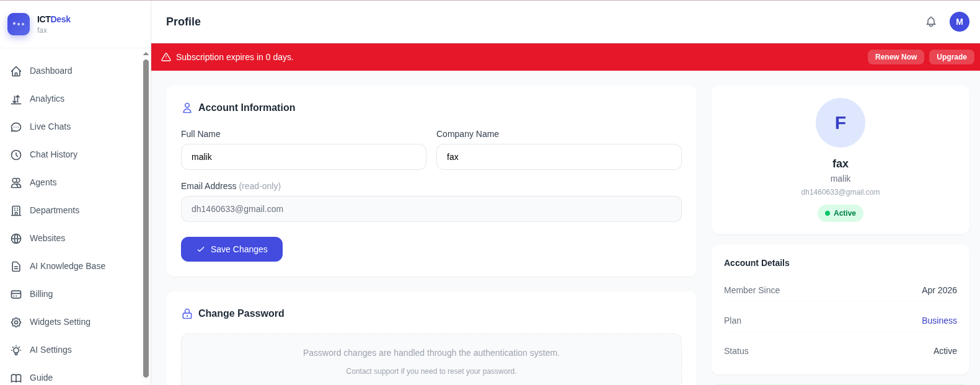Click the Business plan link
The image size is (980, 385).
tap(939, 321)
